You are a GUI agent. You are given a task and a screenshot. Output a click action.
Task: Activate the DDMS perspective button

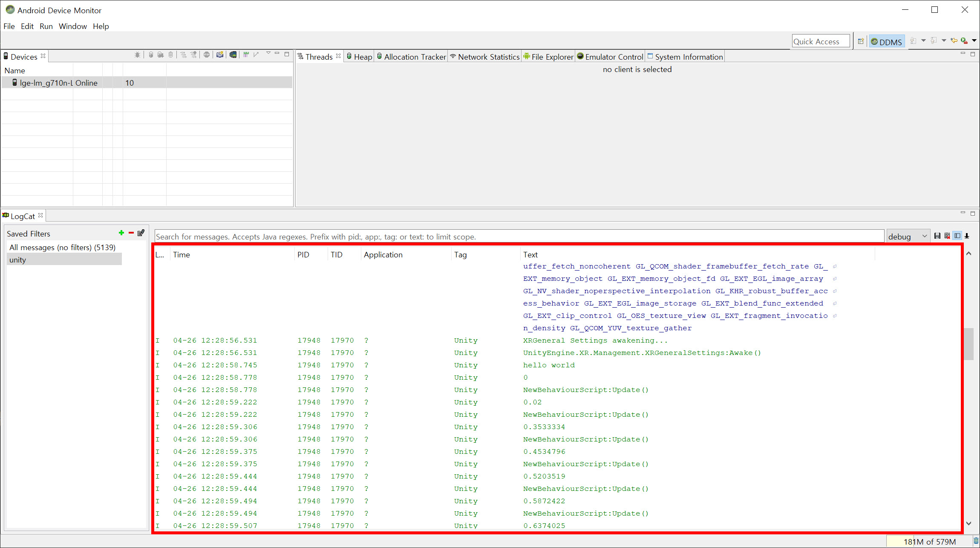887,42
